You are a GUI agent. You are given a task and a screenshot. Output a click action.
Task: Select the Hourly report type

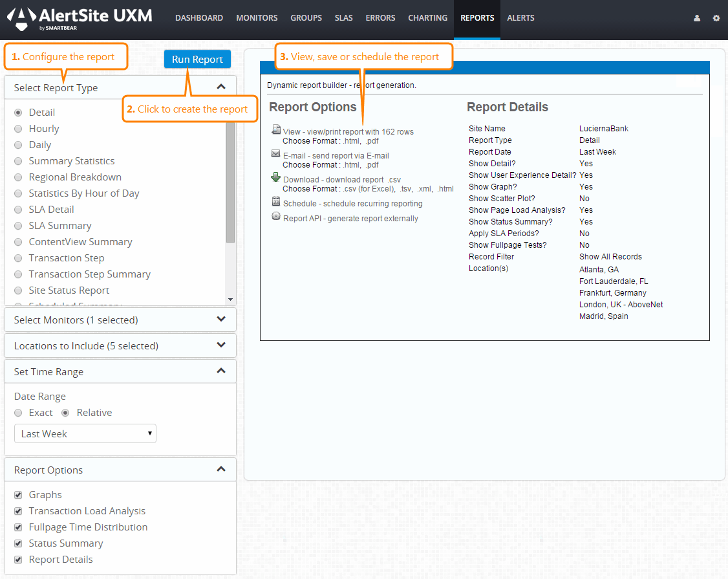pos(18,129)
